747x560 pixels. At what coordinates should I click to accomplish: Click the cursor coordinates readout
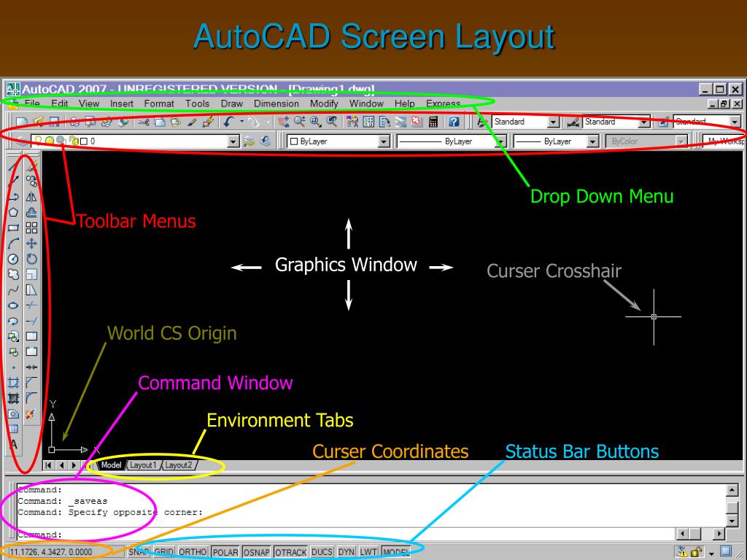52,553
